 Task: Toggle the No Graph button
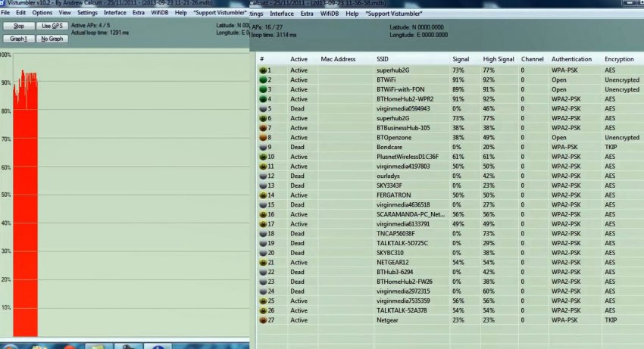click(x=52, y=39)
